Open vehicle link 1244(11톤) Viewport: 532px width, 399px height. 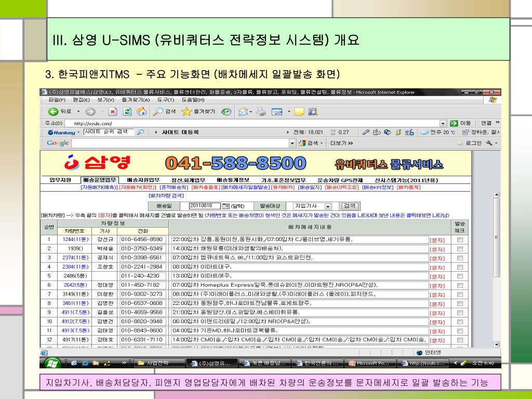(76, 240)
